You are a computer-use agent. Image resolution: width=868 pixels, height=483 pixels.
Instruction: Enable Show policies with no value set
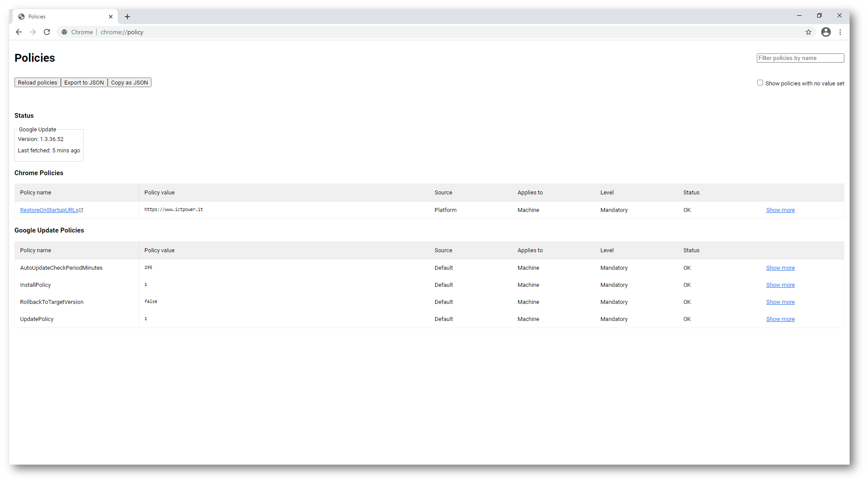(760, 83)
